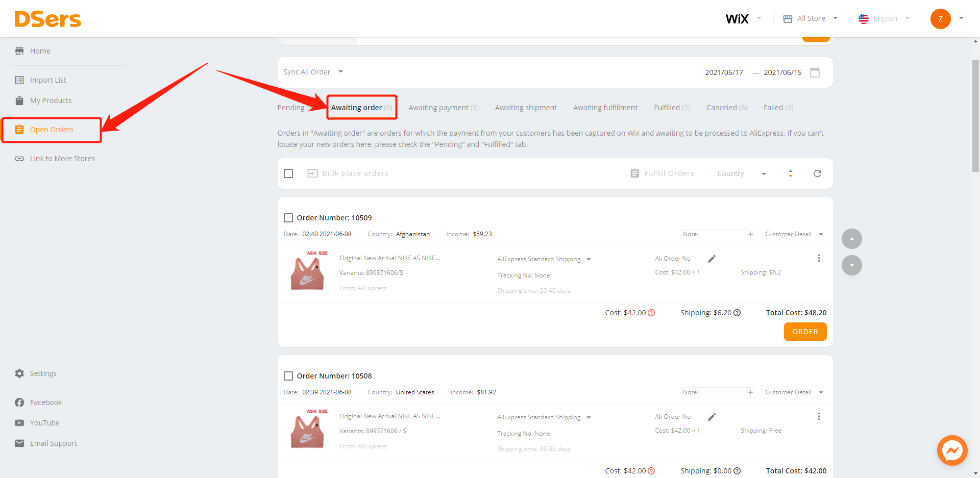Click shipping help icon next to $6.20

pyautogui.click(x=737, y=313)
